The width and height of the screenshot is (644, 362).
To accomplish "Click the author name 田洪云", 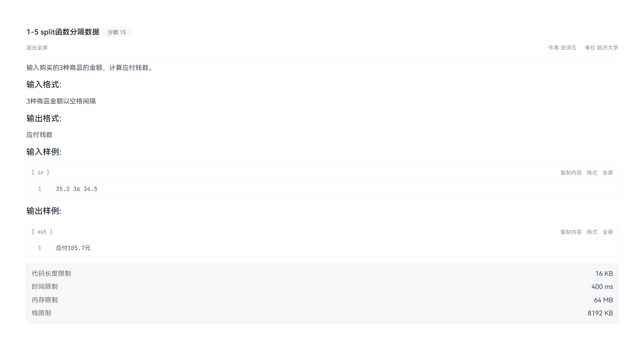I will (x=569, y=48).
